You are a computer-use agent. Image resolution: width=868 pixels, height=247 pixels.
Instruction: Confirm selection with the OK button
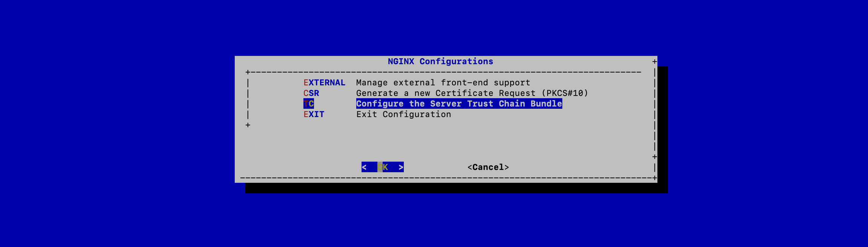383,167
